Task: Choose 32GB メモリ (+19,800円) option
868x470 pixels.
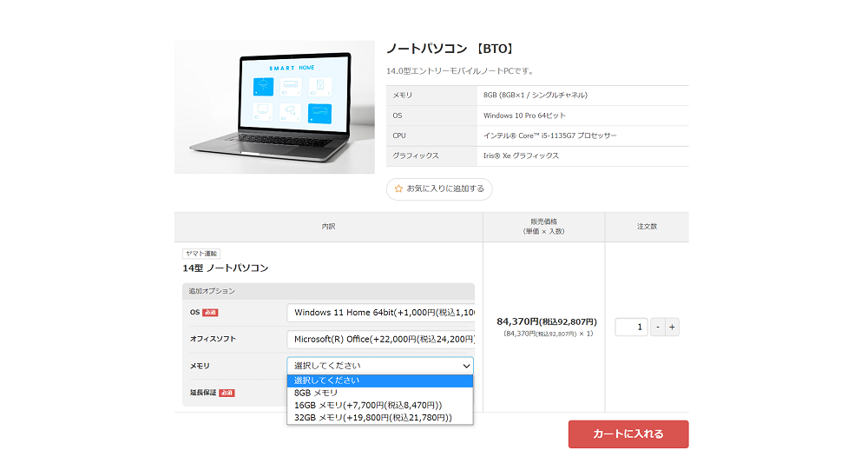Action: tap(380, 417)
